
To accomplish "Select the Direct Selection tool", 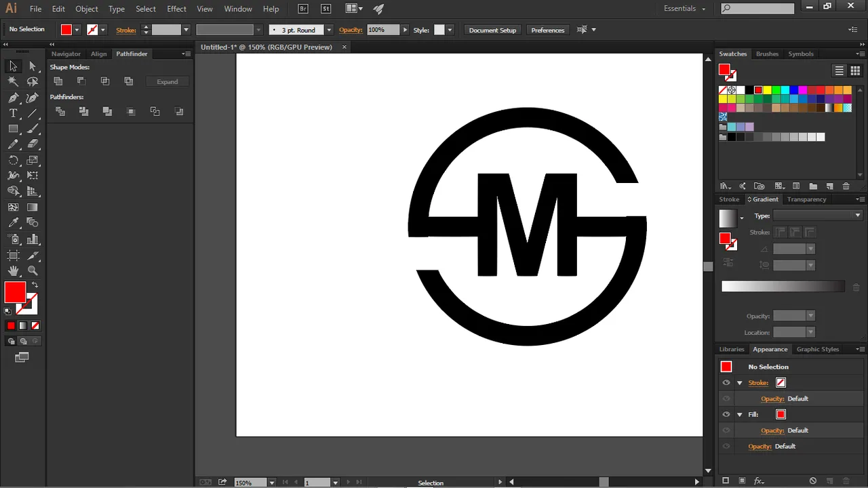I will (x=33, y=66).
